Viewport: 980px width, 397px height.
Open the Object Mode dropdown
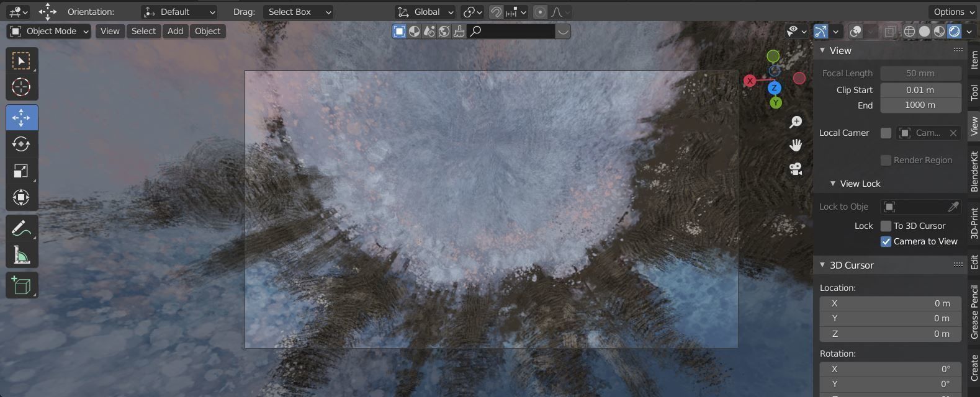50,31
